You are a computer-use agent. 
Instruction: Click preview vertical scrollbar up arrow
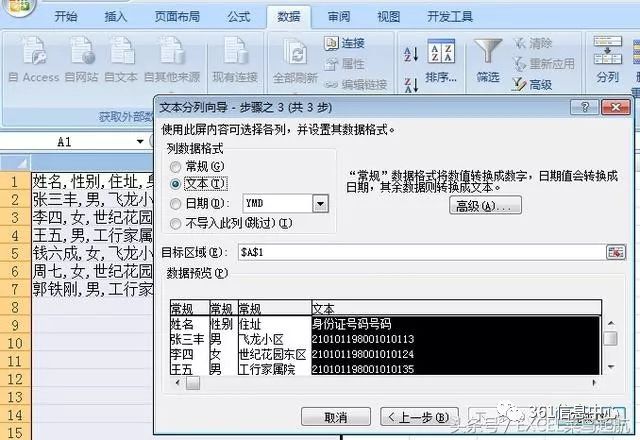[611, 324]
